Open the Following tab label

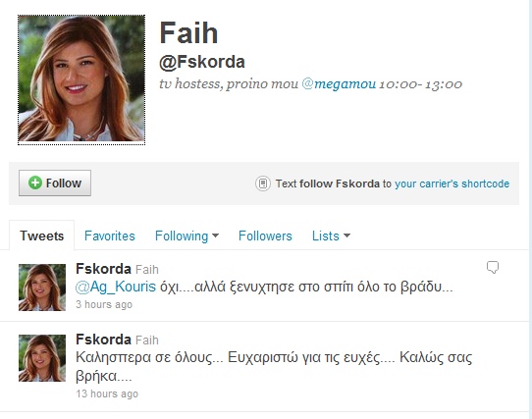(182, 236)
